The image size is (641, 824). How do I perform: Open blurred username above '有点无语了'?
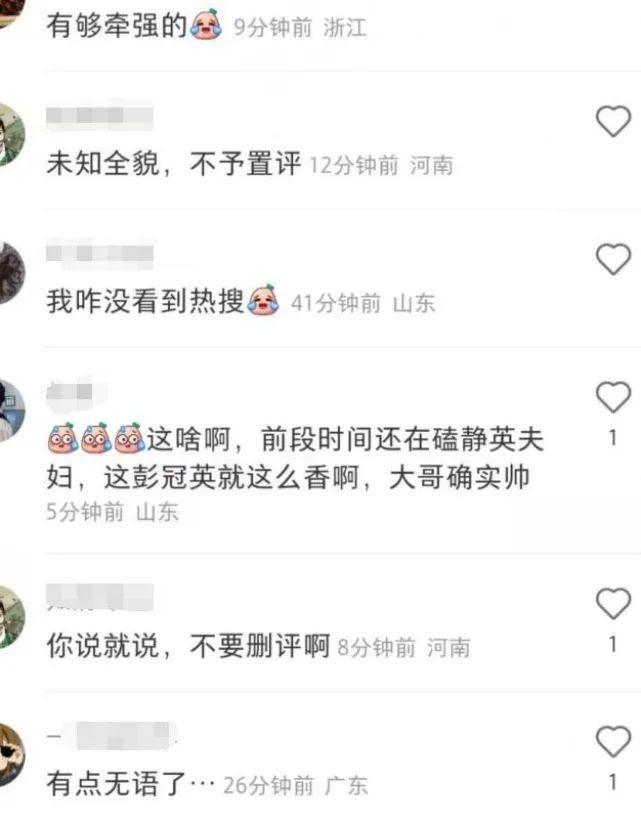[110, 736]
